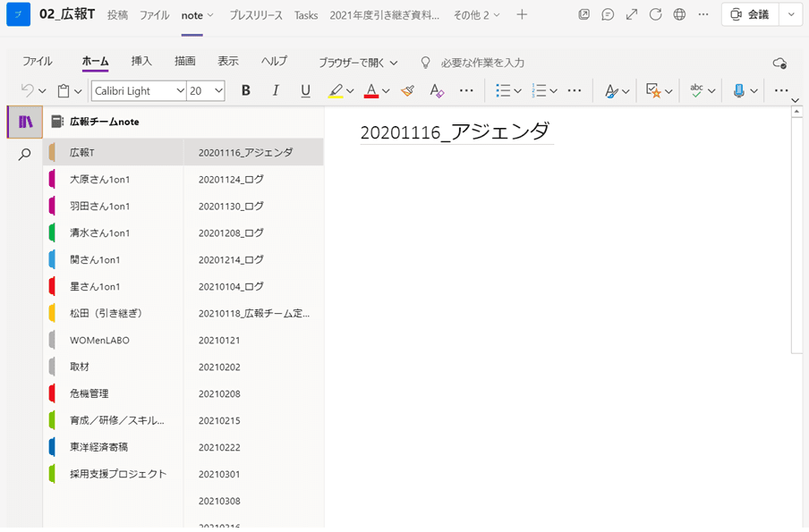The height and width of the screenshot is (532, 809).
Task: Open the 20201124_ログ page
Action: [231, 180]
